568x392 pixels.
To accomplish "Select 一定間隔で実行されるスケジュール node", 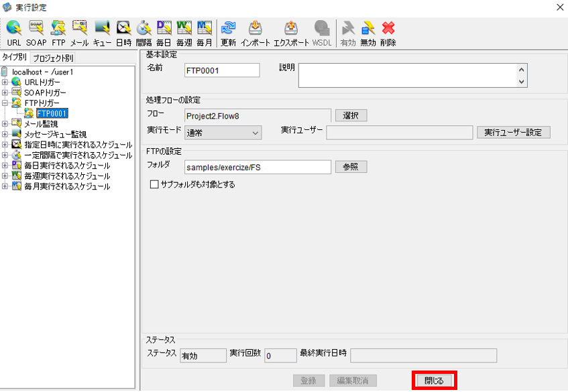I will click(78, 155).
